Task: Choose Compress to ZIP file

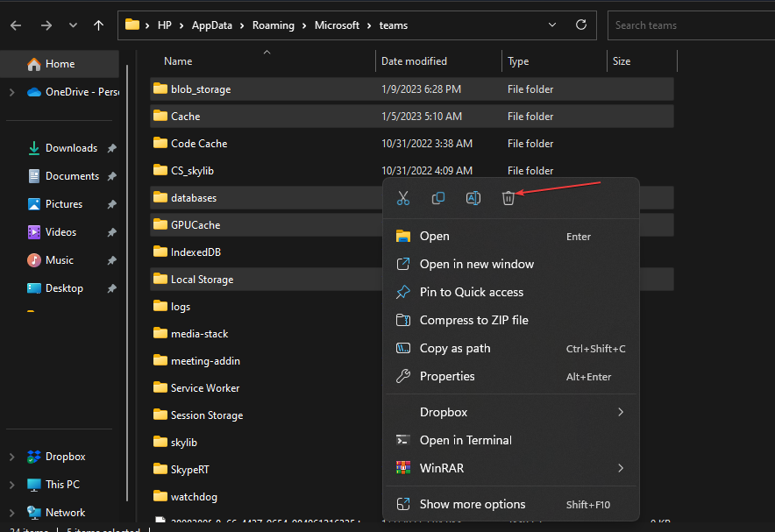Action: click(513, 321)
